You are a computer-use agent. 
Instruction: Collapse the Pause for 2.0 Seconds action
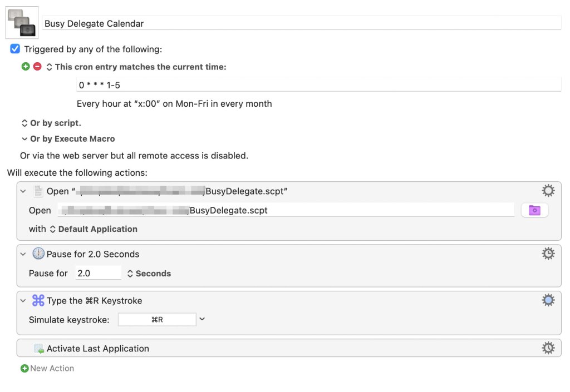coord(23,254)
